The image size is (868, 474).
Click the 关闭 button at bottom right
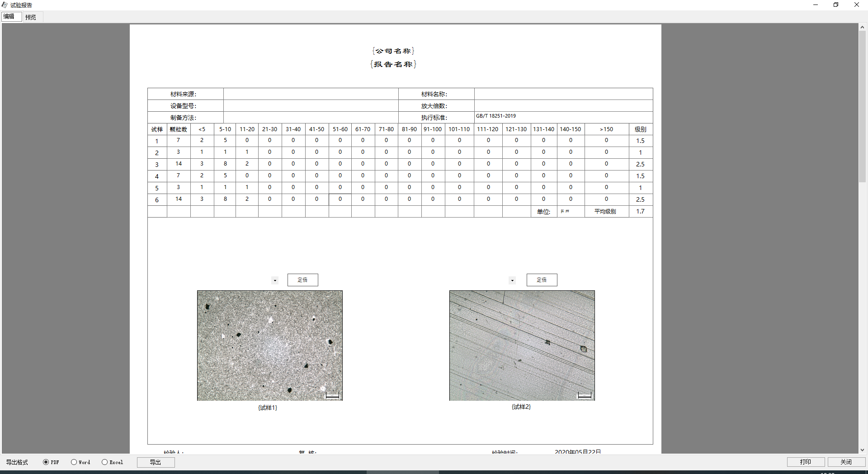[x=846, y=462]
